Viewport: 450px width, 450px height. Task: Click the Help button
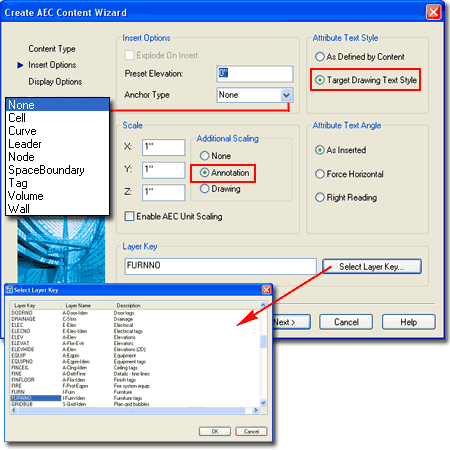point(409,322)
